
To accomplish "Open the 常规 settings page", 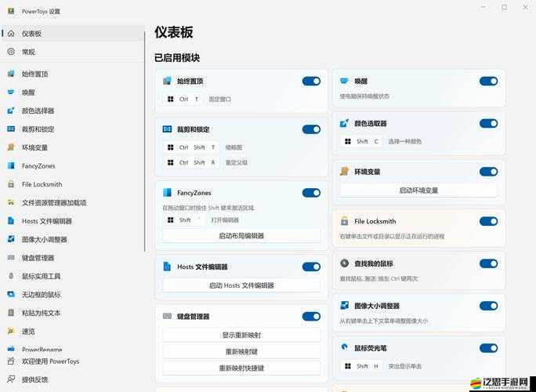I will pyautogui.click(x=73, y=52).
